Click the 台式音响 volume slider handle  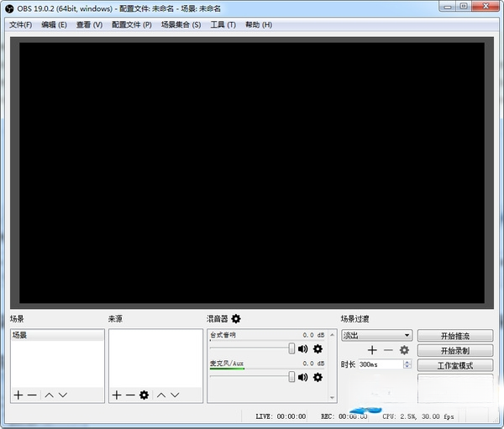[x=291, y=348]
